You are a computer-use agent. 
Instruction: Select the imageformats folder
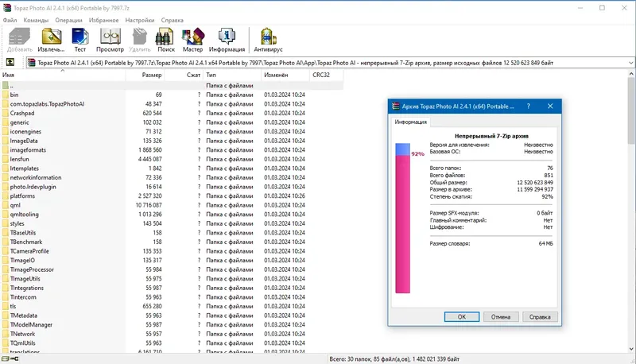[28, 150]
